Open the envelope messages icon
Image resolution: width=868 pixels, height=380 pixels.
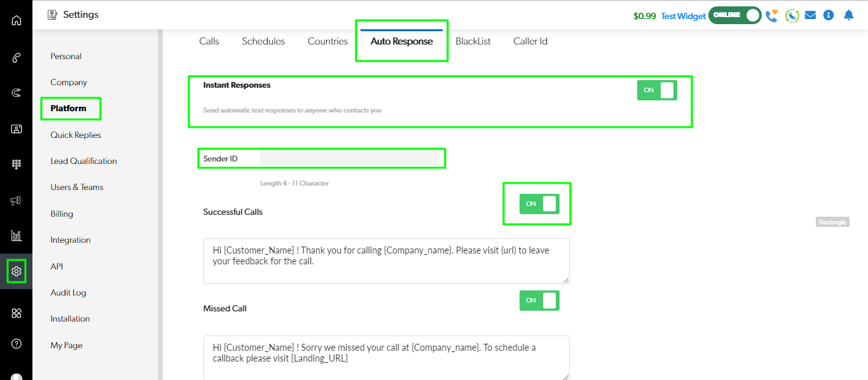point(810,15)
